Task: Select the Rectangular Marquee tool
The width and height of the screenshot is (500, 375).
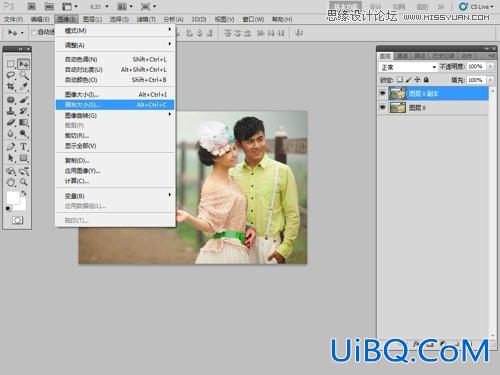Action: pos(11,64)
